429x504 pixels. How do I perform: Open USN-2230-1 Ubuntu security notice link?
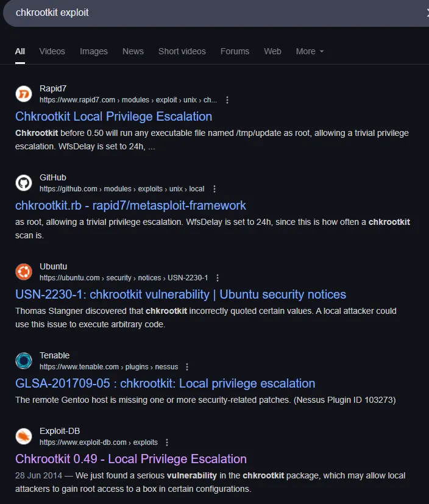tap(180, 294)
